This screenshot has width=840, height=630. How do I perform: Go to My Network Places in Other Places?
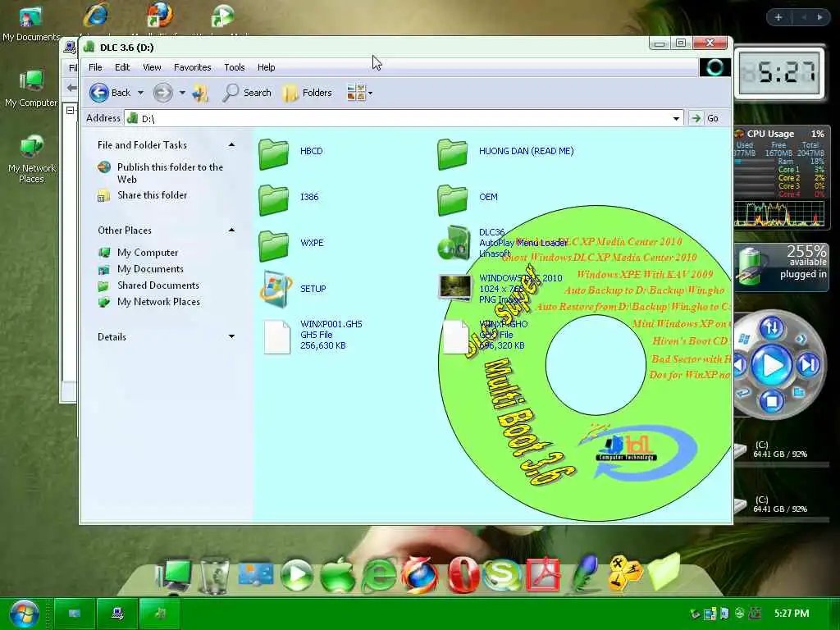158,302
